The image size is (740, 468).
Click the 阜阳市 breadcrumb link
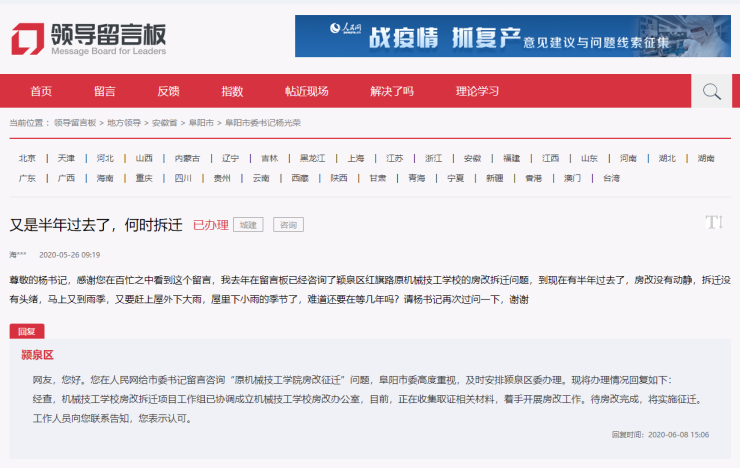point(201,123)
